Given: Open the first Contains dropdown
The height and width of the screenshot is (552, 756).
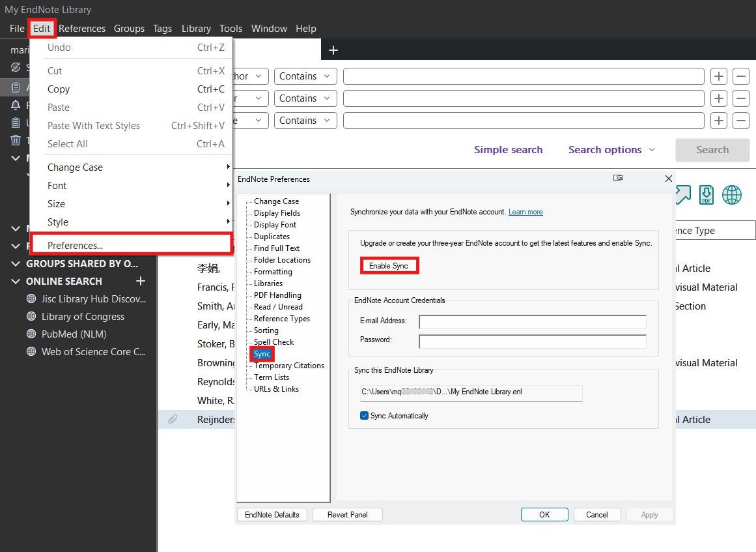Looking at the screenshot, I should (305, 76).
